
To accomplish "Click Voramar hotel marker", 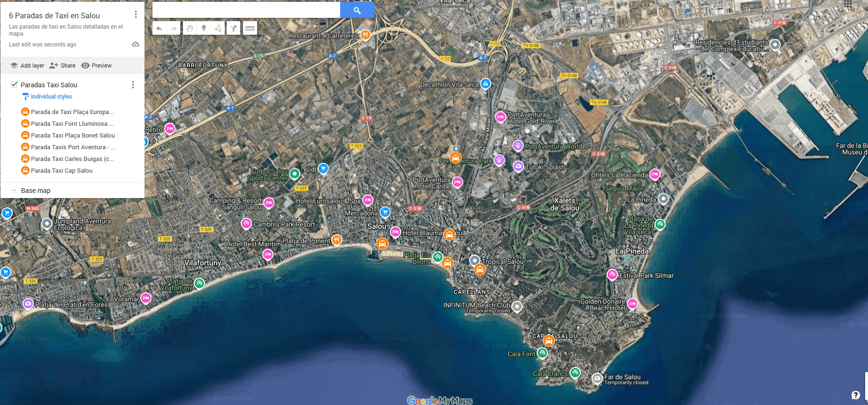I will point(146,298).
